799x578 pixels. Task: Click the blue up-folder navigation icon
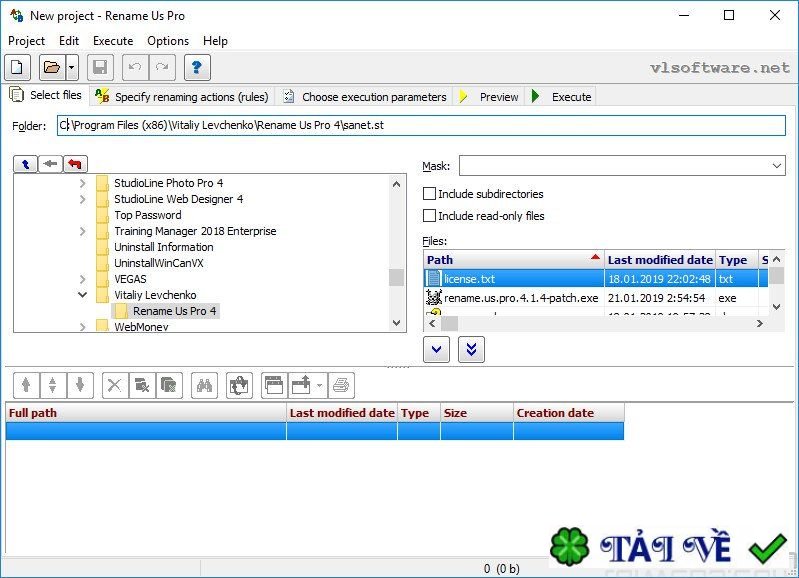coord(25,164)
